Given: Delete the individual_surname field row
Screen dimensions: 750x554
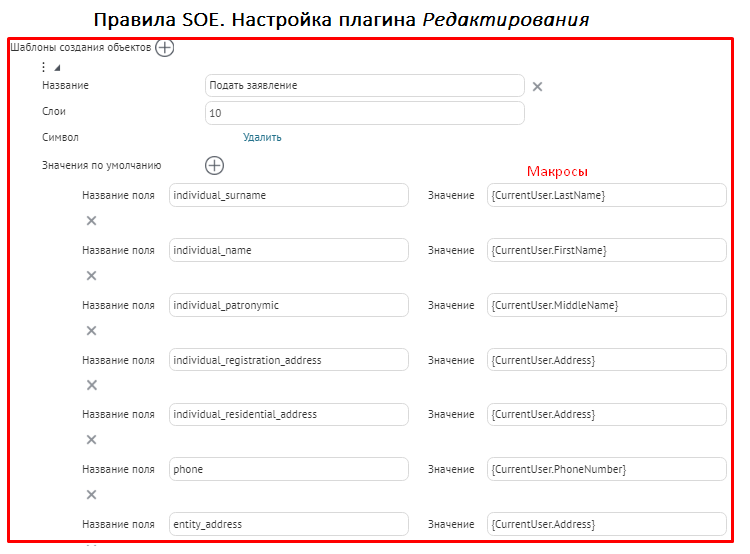Looking at the screenshot, I should click(x=91, y=221).
